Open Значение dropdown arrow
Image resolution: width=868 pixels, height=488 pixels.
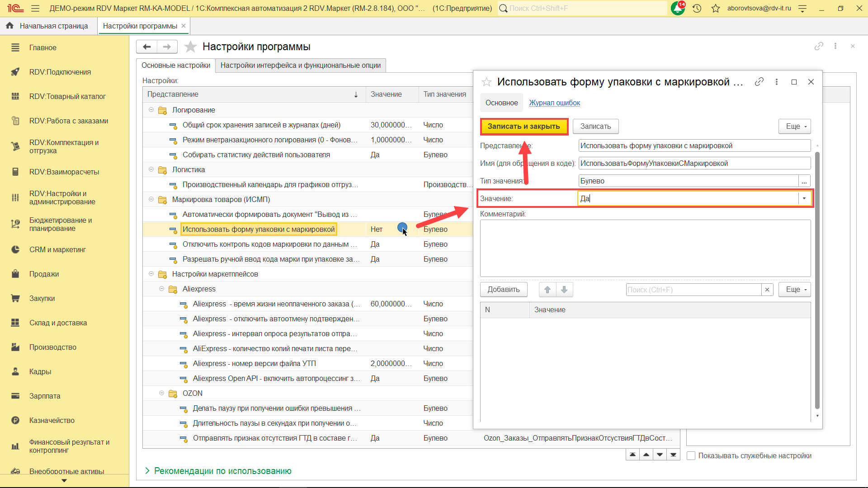(804, 198)
